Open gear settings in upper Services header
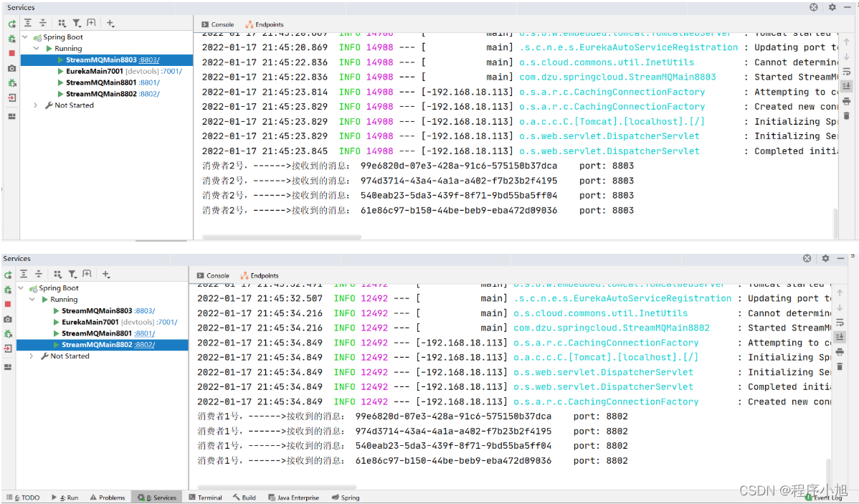859x504 pixels. [832, 7]
